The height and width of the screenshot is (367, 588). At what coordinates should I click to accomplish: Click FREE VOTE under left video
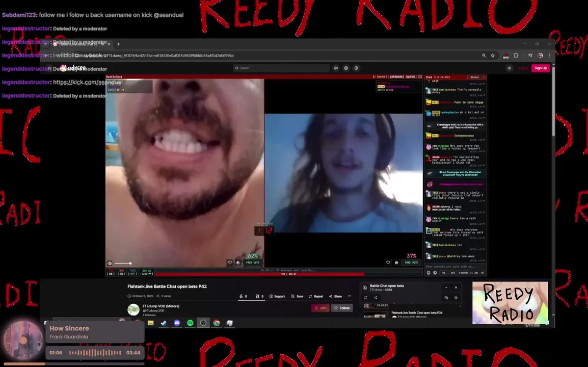253,263
